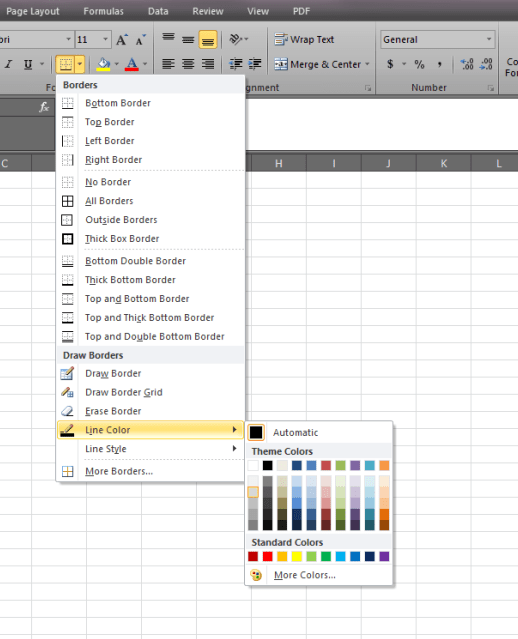Activate the Draw Border pencil tool
Image resolution: width=518 pixels, height=639 pixels.
pos(151,374)
